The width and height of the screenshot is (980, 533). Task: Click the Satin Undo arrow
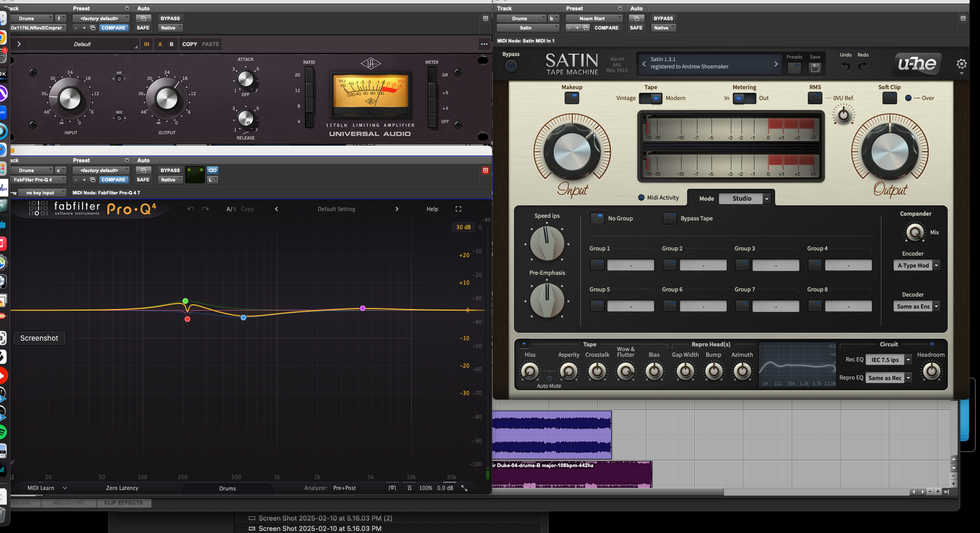[x=846, y=66]
